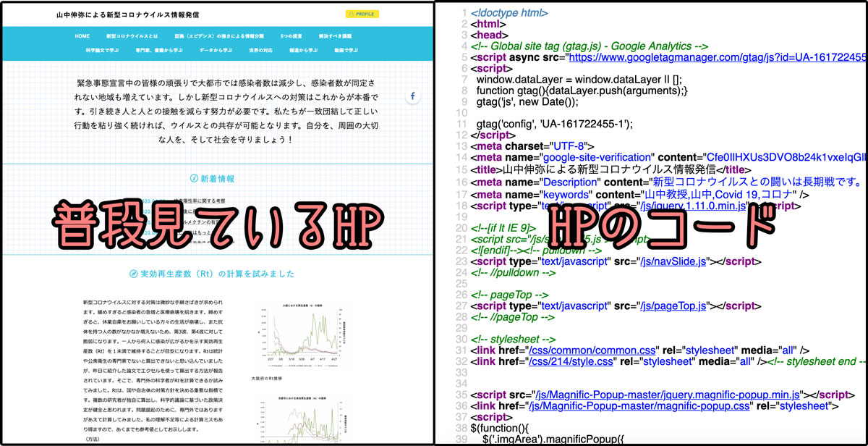Select 解決すべき課題 in the nav bar

point(336,35)
